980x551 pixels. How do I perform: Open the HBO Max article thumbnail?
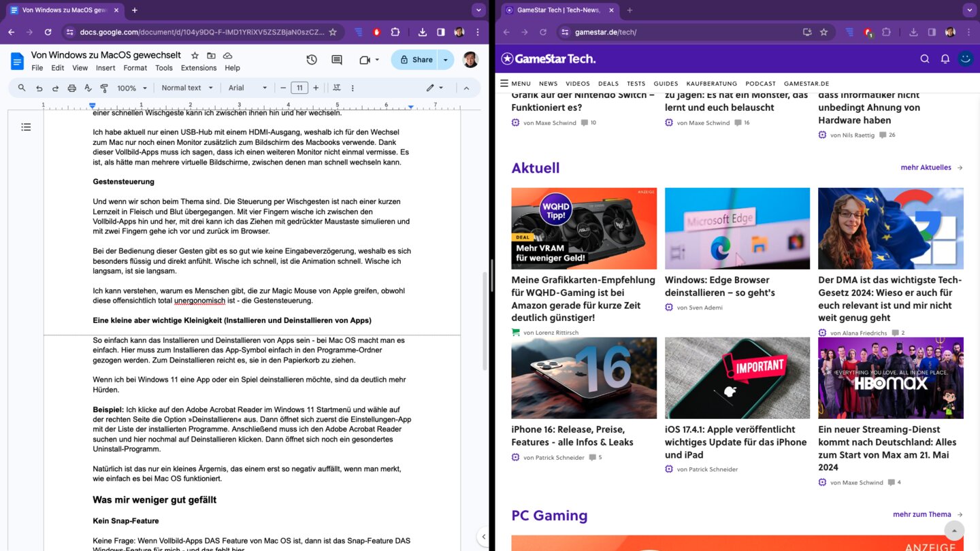point(890,378)
